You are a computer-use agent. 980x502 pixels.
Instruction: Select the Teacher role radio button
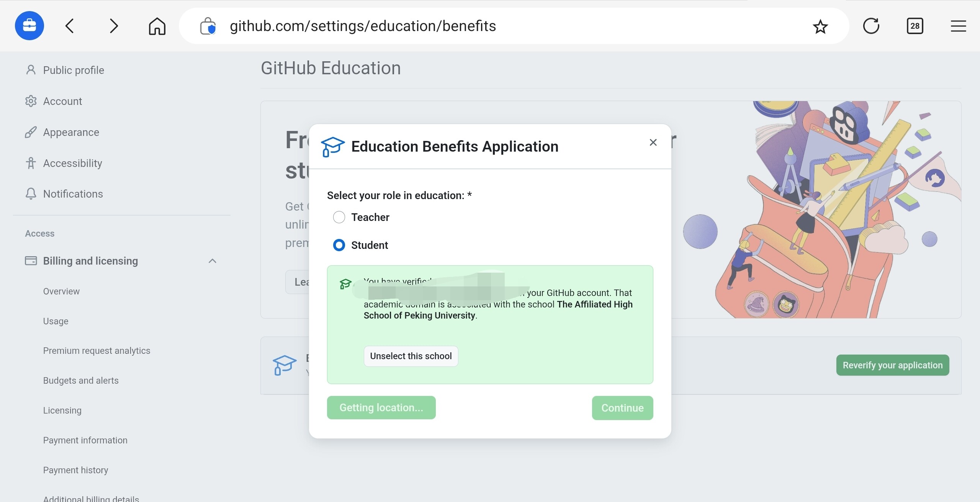339,217
